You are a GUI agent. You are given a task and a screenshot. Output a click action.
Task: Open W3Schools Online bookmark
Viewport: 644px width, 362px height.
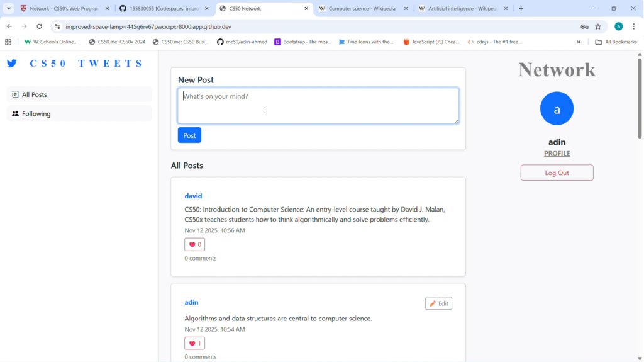tap(51, 42)
